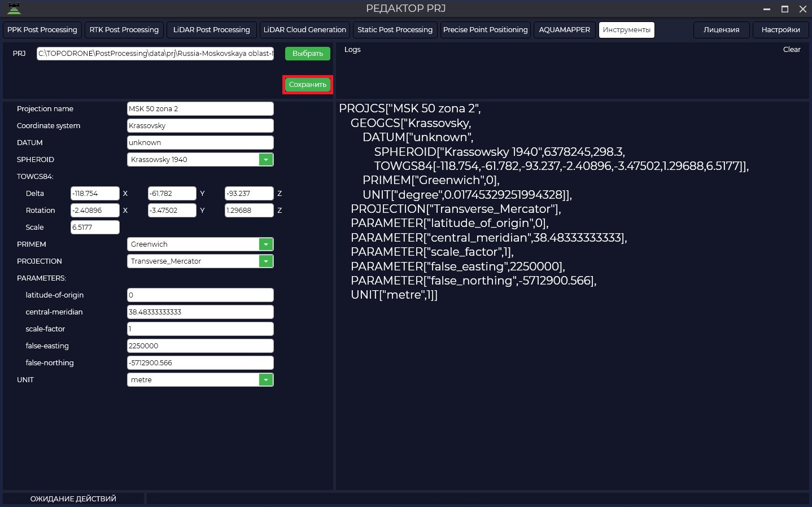Select the Precise Point Positioning tab
812x507 pixels.
point(486,30)
